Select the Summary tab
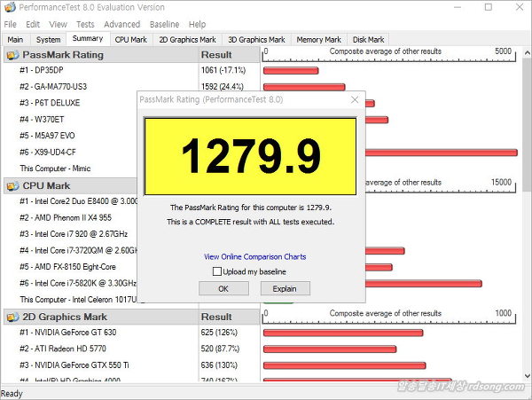 88,39
